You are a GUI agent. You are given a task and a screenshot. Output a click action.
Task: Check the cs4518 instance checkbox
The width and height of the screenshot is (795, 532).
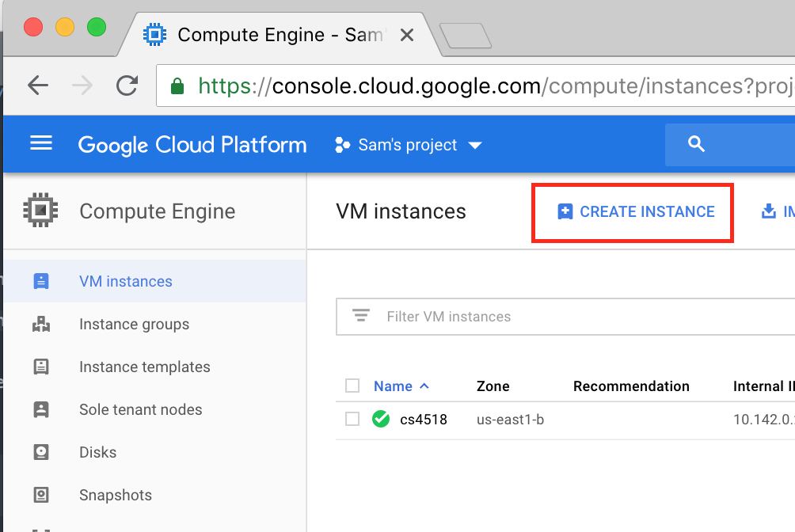352,420
